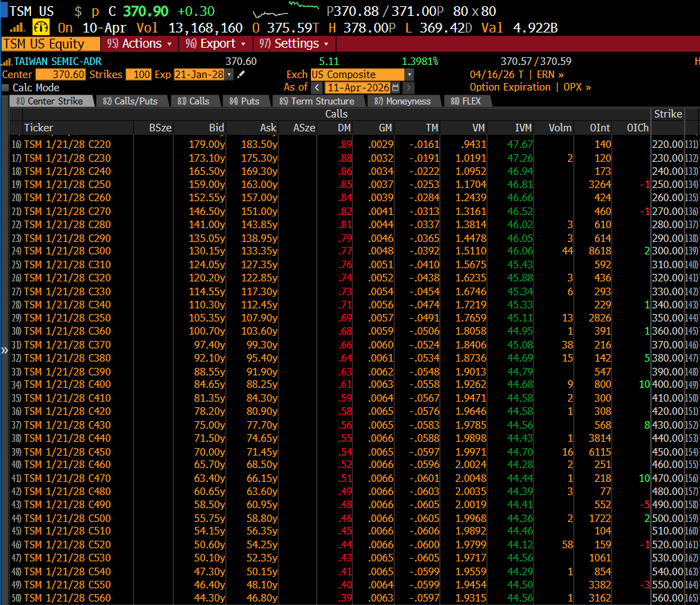Image resolution: width=700 pixels, height=605 pixels.
Task: Click the OPX » link
Action: 577,87
